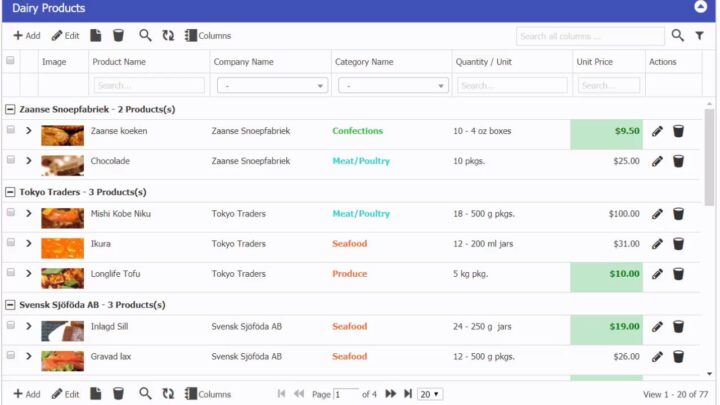Click the Add button in top toolbar
The image size is (720, 405).
(27, 35)
